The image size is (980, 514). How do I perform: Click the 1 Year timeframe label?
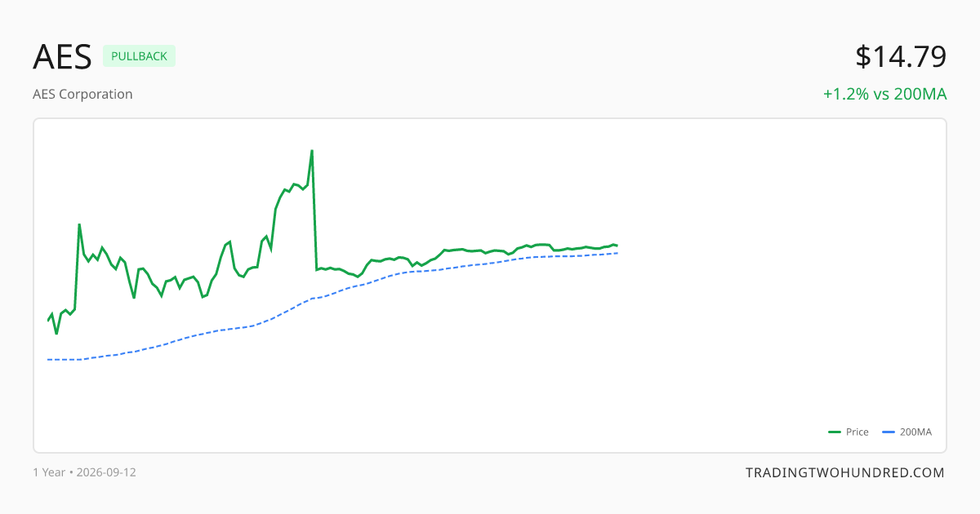click(49, 472)
